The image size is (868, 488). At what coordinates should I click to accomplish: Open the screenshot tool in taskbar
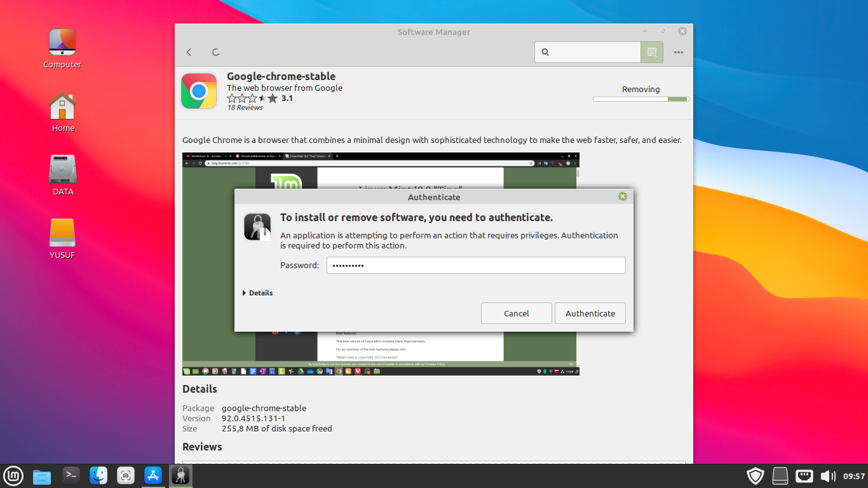coord(126,475)
